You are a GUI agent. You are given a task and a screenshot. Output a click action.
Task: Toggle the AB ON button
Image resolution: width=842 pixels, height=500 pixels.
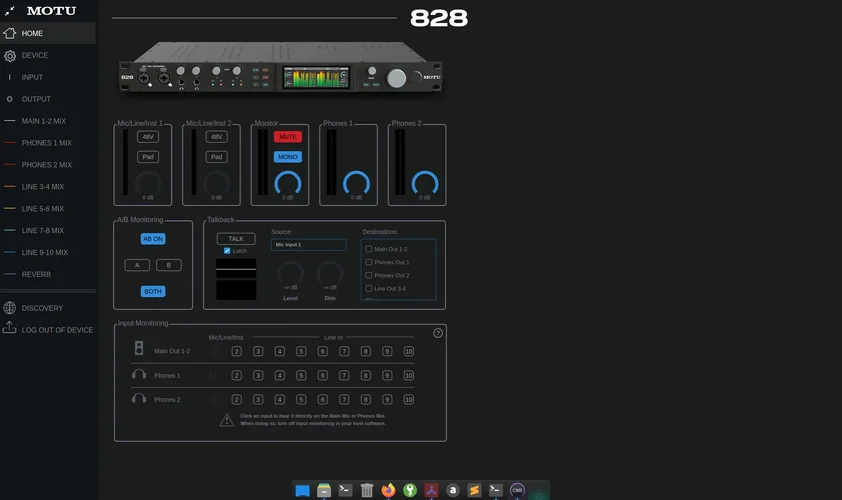(x=153, y=239)
